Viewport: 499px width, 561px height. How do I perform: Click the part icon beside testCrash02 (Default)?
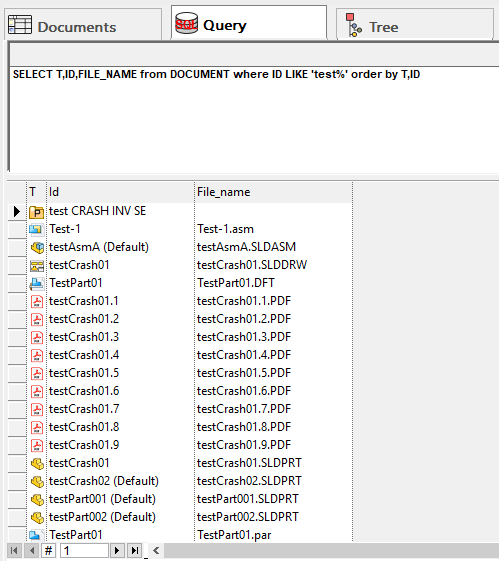(37, 482)
